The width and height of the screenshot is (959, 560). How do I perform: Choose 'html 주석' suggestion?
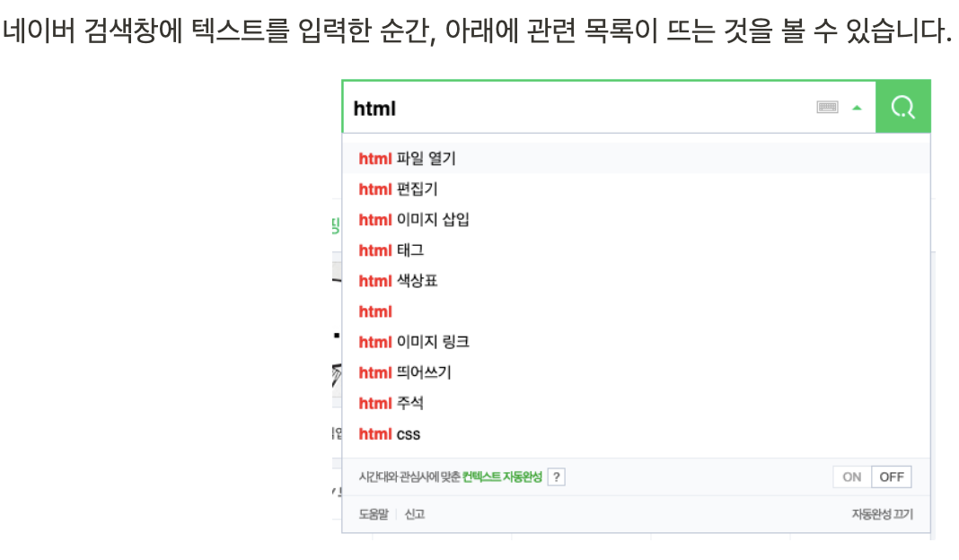(636, 403)
